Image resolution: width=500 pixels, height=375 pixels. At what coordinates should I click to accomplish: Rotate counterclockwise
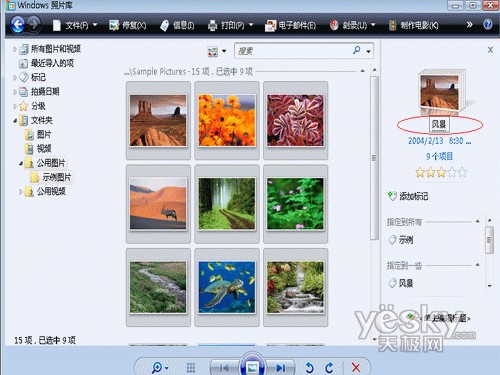point(310,368)
